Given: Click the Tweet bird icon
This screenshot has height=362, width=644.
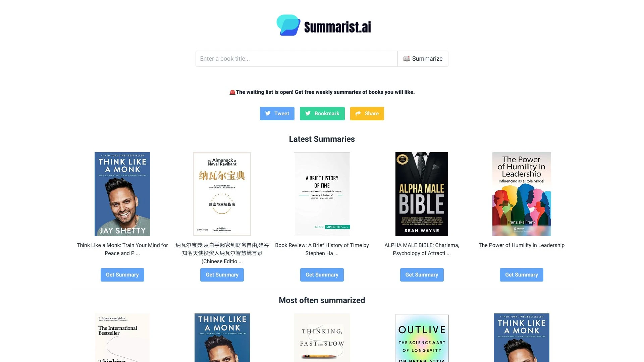Looking at the screenshot, I should [x=268, y=113].
